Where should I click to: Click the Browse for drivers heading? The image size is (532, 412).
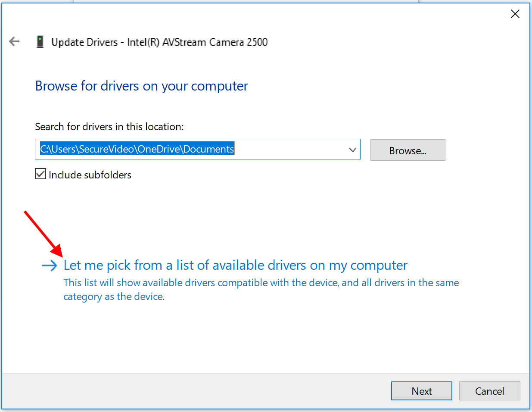coord(141,86)
